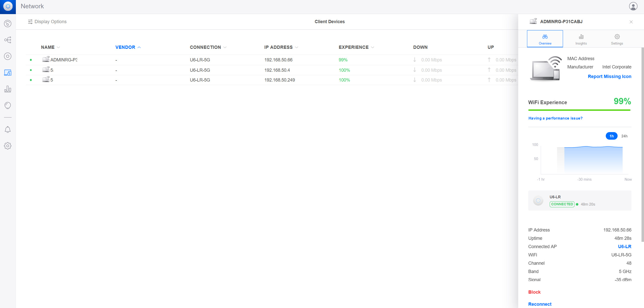Image resolution: width=644 pixels, height=308 pixels.
Task: Click device icon in 192.168.50.249 row
Action: (46, 79)
